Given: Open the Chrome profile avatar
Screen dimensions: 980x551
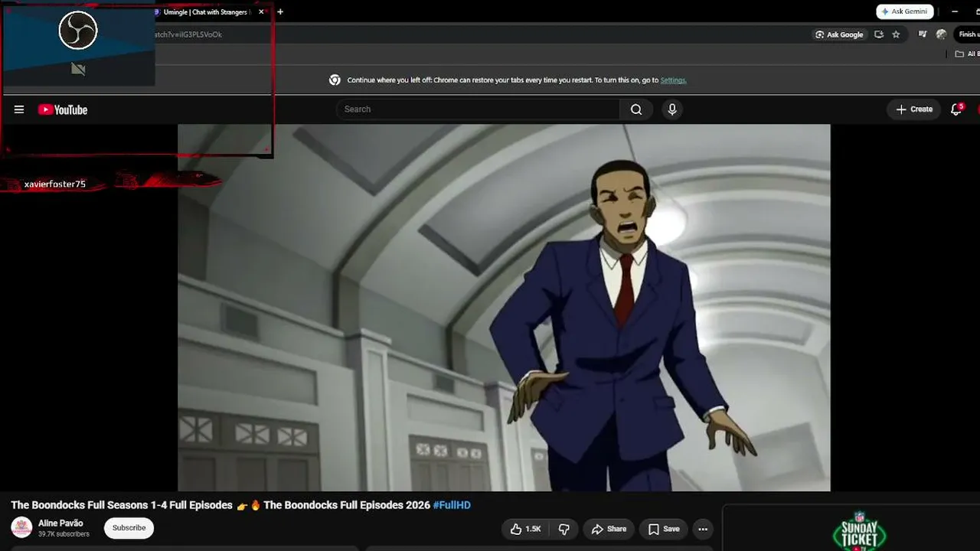Looking at the screenshot, I should coord(941,34).
